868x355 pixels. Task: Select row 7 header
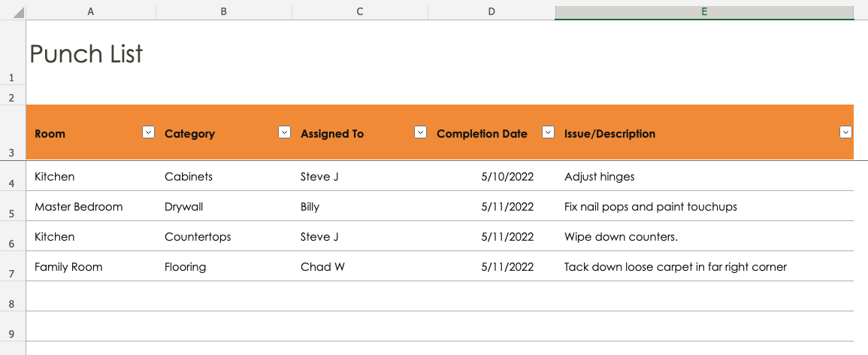click(x=12, y=265)
